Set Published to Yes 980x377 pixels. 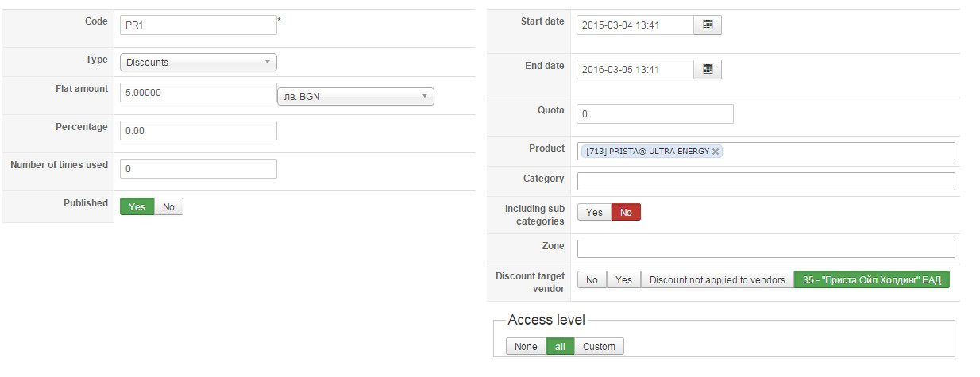pos(137,206)
